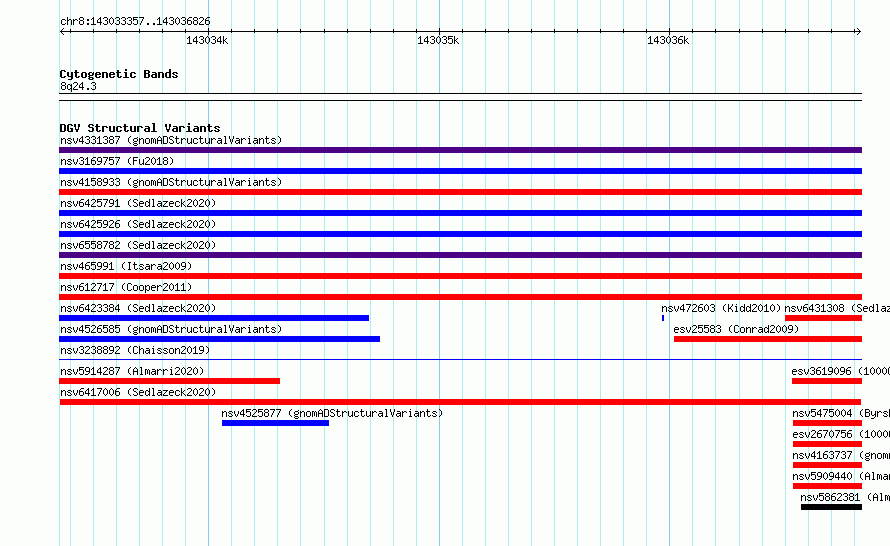The image size is (890, 546).
Task: Click the ruler's left arrow end
Action: [x=62, y=31]
